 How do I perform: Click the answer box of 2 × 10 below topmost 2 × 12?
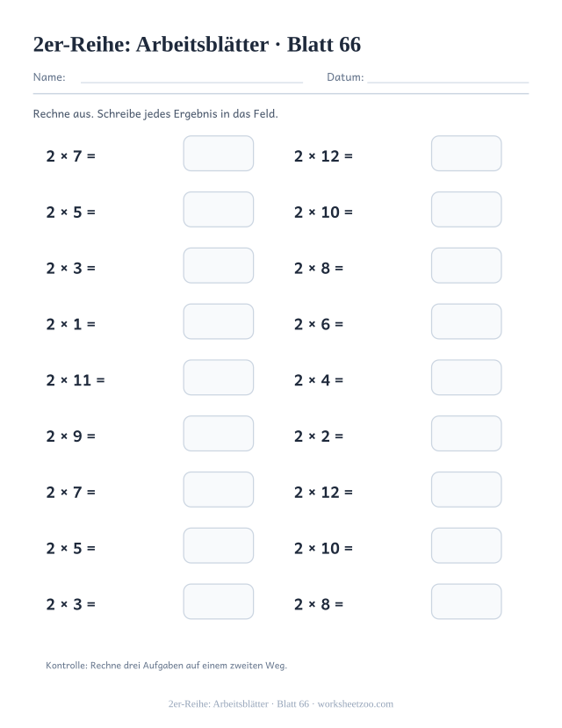click(466, 209)
